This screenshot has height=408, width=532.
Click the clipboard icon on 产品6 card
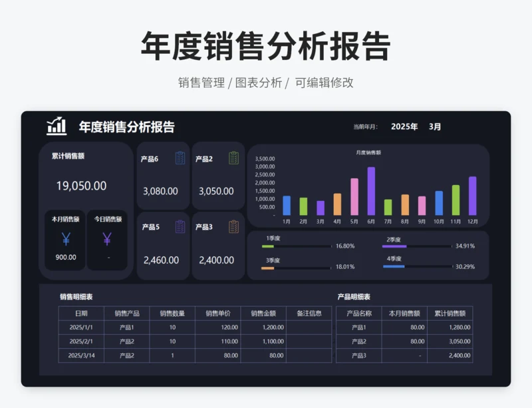(x=180, y=158)
